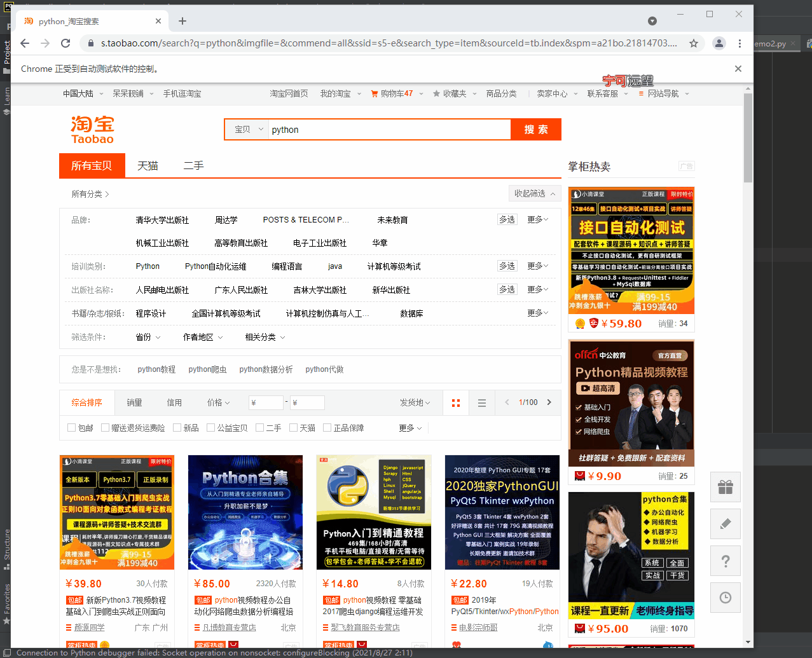Open Structure tool window in PyCharm
The height and width of the screenshot is (658, 812).
(x=6, y=550)
